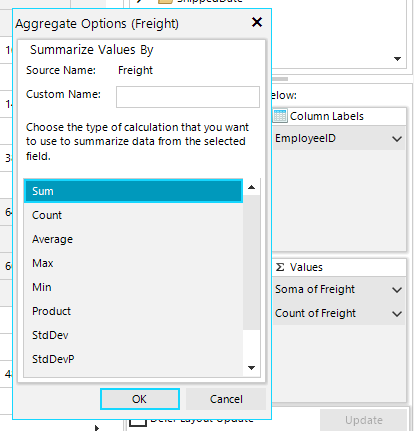Focus the Custom Name input field
Screen dimensions: 414x431
pos(188,97)
